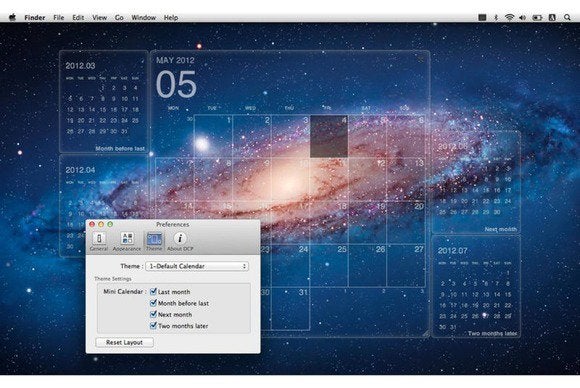580x388 pixels.
Task: Open the About DCP pane
Action: [180, 242]
